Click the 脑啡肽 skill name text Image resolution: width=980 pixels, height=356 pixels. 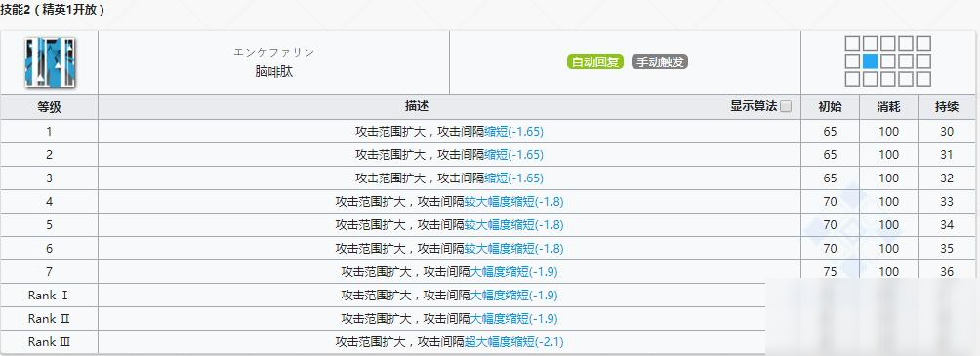point(273,72)
